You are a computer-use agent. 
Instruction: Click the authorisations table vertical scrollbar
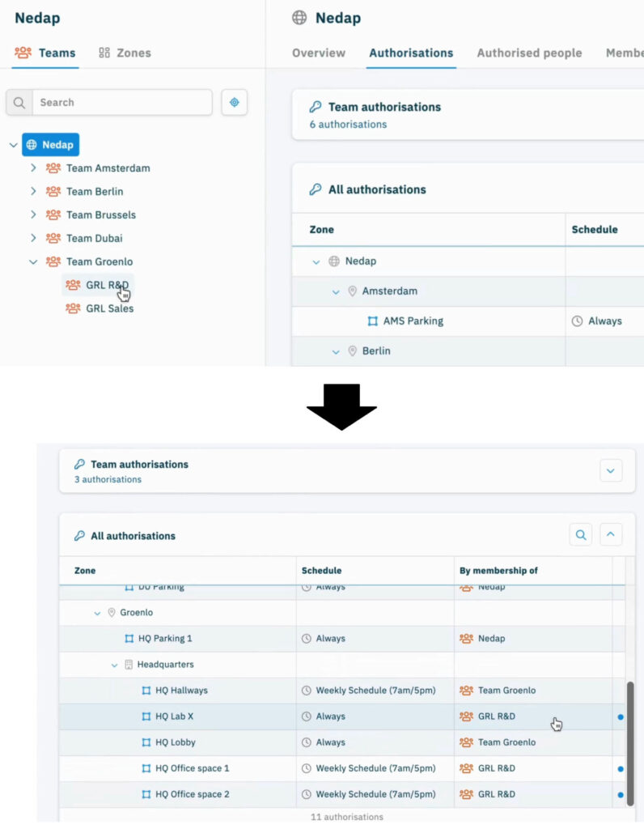tap(629, 743)
